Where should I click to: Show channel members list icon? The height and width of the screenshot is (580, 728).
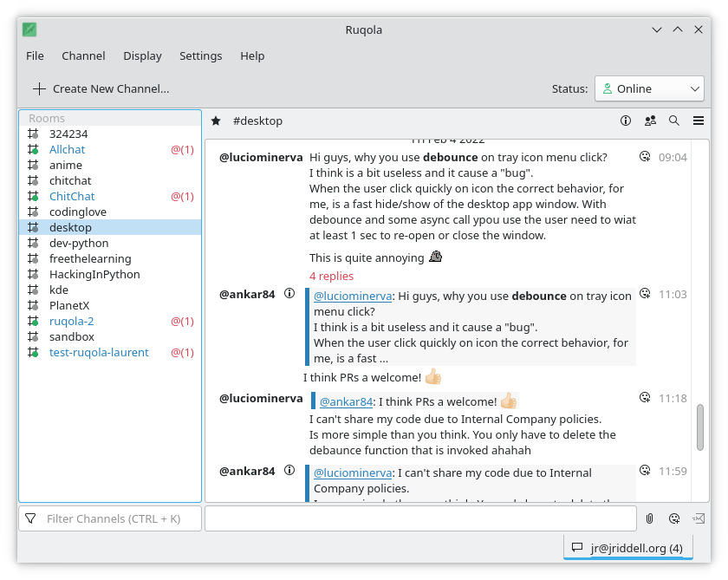click(650, 121)
